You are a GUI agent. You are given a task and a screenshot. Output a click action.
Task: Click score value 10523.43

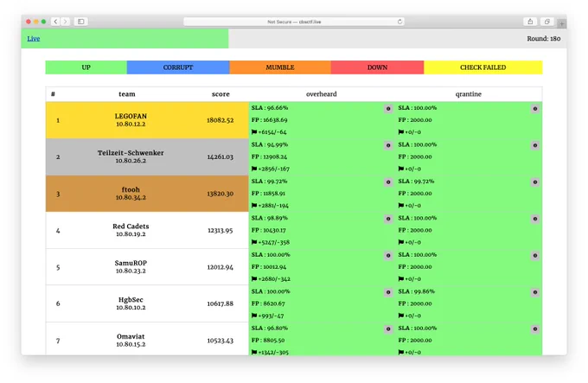[220, 341]
